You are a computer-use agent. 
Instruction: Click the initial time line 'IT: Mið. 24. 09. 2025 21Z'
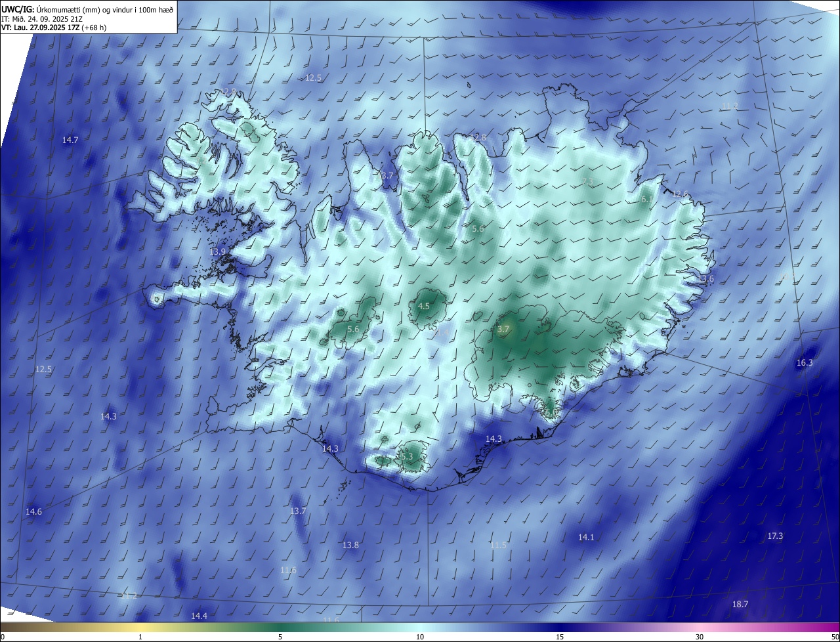42,18
